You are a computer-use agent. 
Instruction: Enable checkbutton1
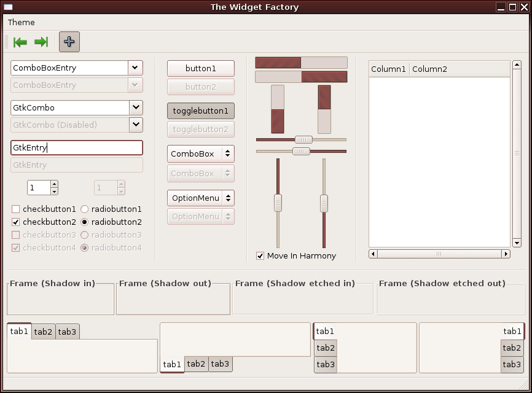[16, 209]
